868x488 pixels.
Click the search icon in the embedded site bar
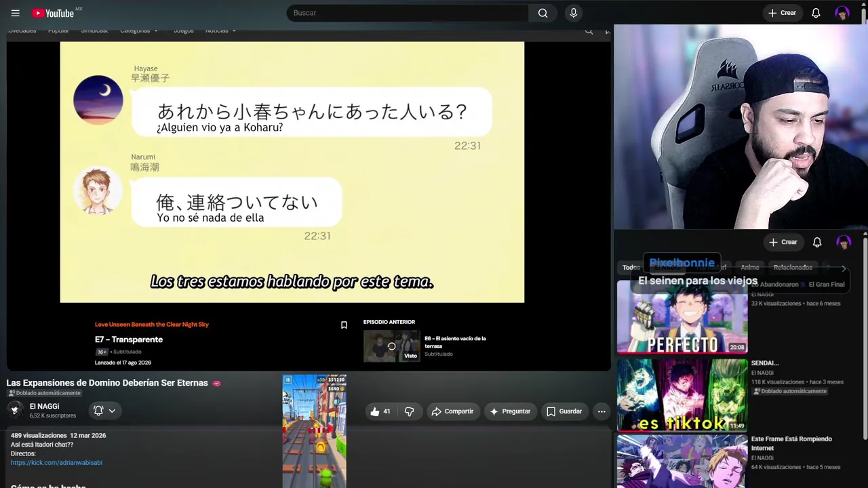click(589, 30)
